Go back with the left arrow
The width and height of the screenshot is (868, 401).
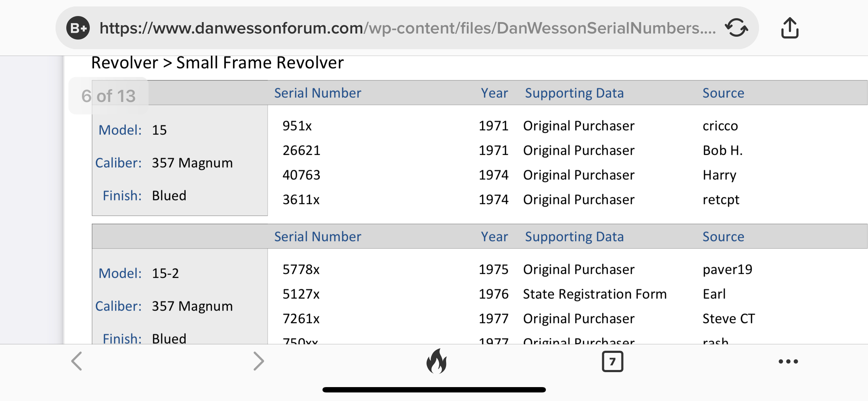[x=77, y=361]
